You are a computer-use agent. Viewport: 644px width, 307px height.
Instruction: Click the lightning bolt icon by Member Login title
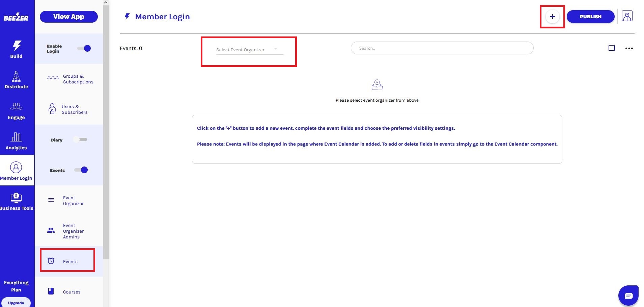pyautogui.click(x=127, y=16)
